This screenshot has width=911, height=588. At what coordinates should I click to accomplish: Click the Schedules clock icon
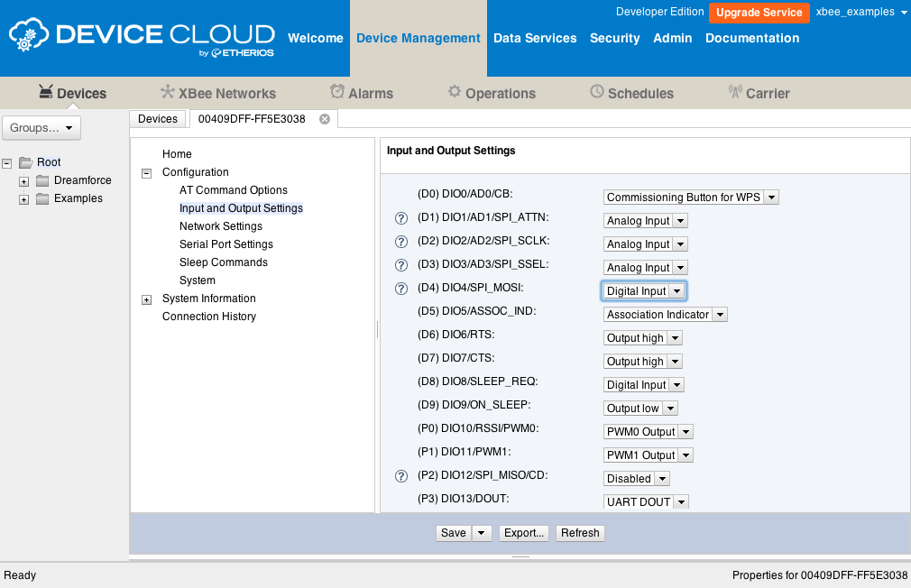click(597, 91)
